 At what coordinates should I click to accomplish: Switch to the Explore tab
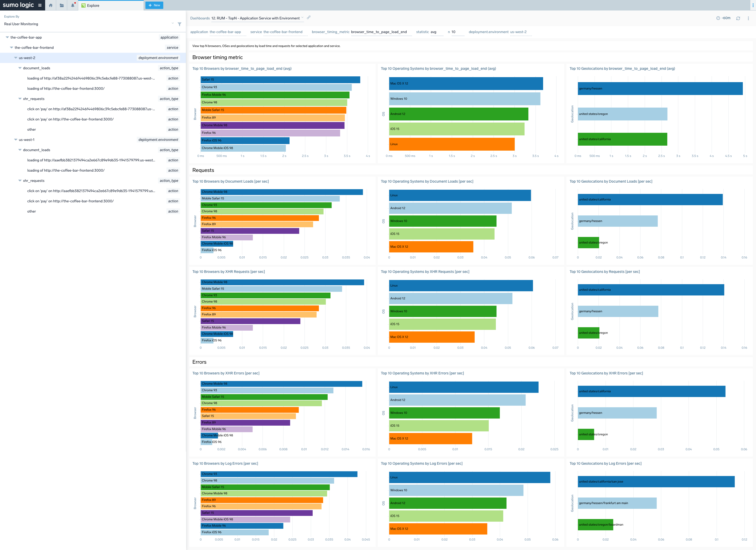pos(93,5)
